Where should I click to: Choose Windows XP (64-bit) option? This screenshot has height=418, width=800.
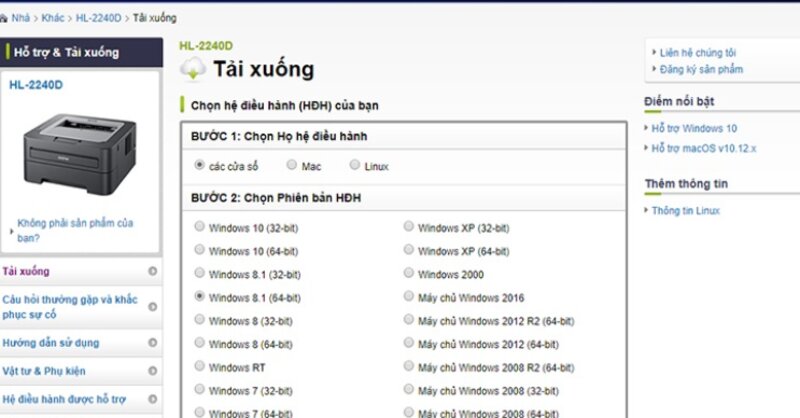tap(409, 250)
